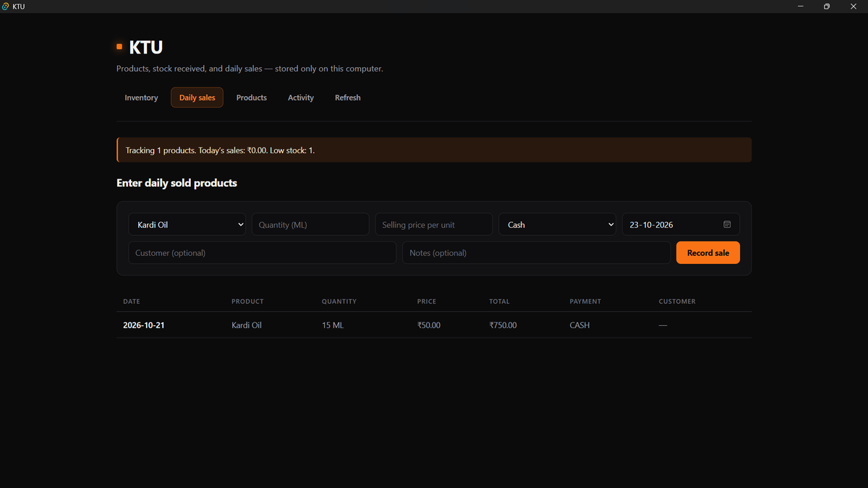Go to the Activity tab
Image resolution: width=868 pixels, height=488 pixels.
[x=301, y=98]
